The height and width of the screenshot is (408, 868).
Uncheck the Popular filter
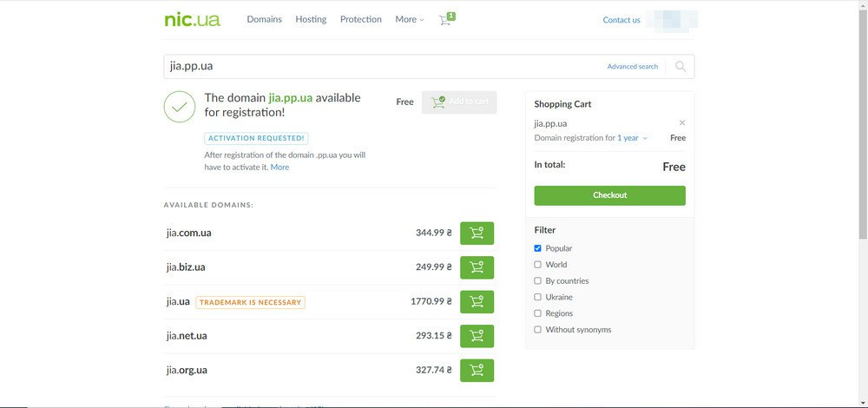coord(537,248)
